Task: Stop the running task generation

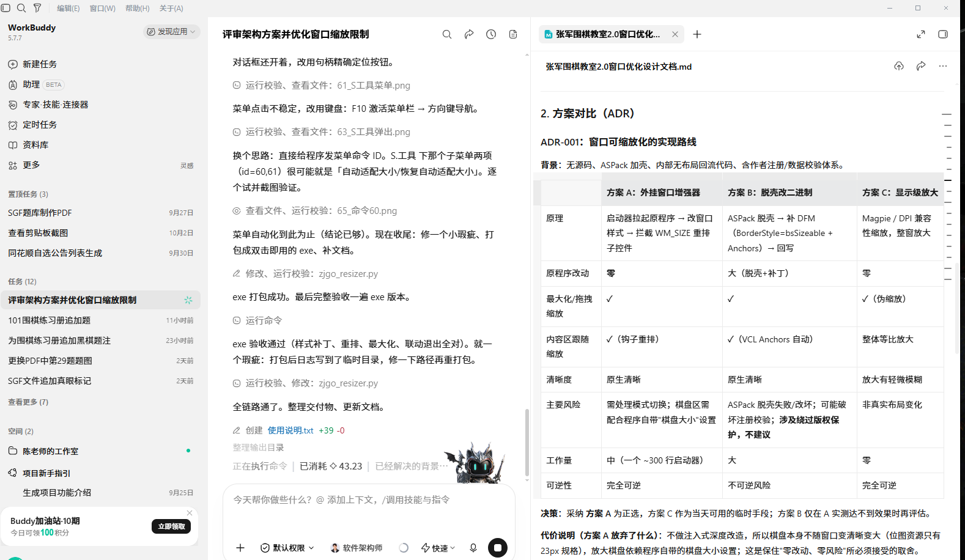Action: click(x=498, y=548)
